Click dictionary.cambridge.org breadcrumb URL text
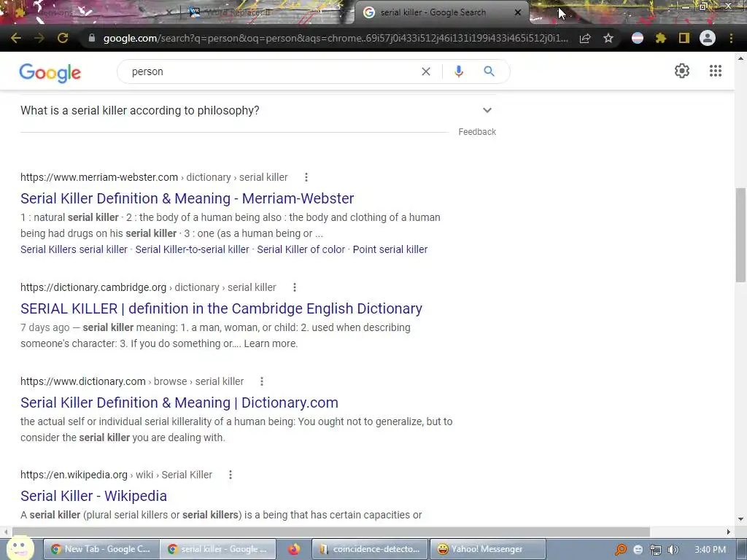 (93, 287)
